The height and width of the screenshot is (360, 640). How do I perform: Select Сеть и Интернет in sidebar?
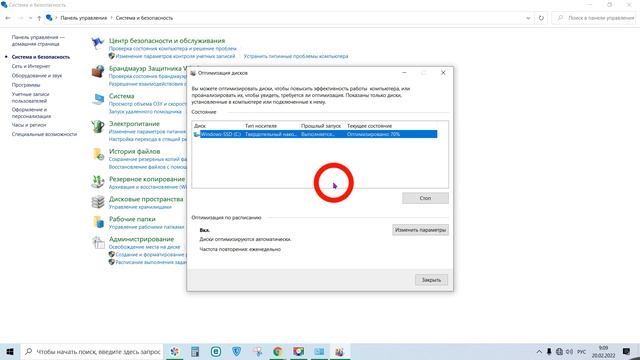(x=31, y=66)
